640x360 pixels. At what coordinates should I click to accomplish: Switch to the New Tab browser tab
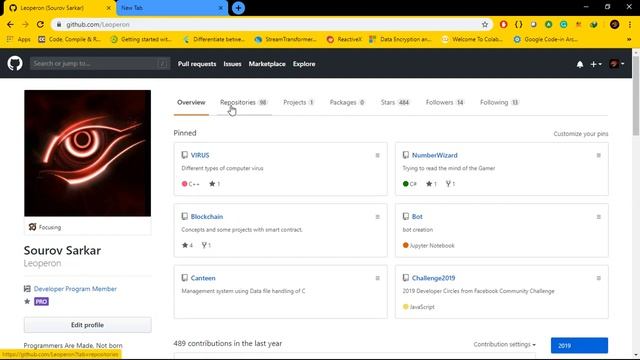(x=172, y=8)
